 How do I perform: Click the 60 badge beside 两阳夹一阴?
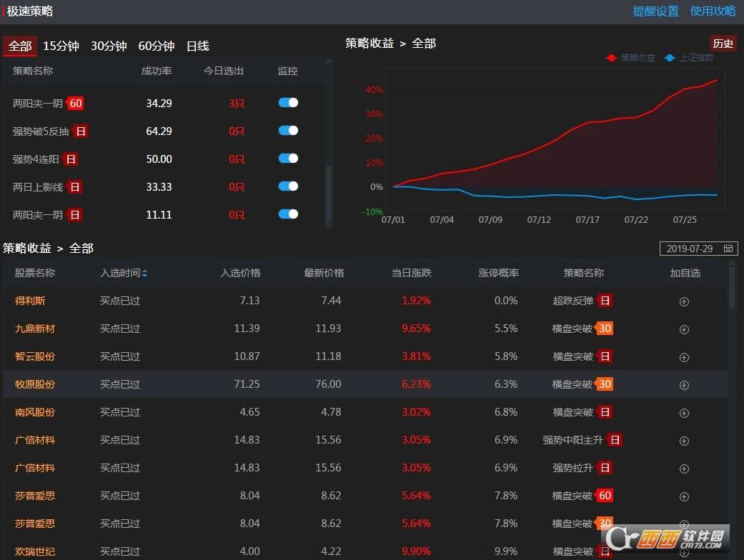75,104
